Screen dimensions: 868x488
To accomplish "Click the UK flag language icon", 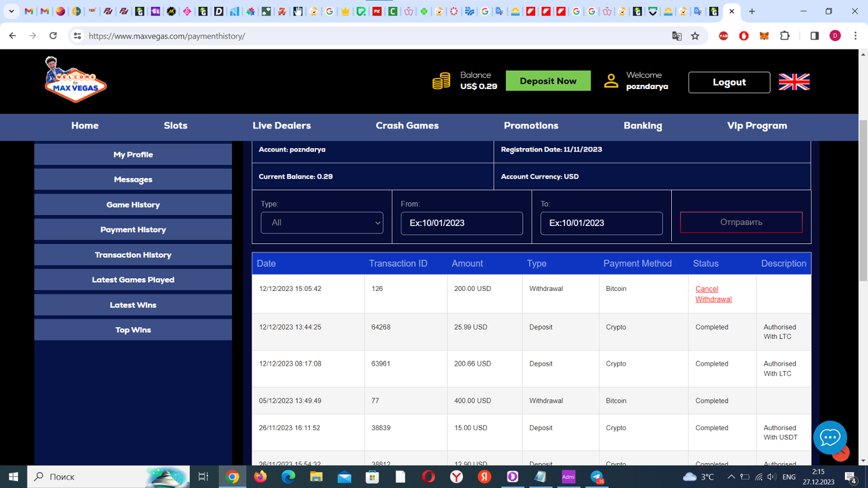I will pyautogui.click(x=794, y=82).
